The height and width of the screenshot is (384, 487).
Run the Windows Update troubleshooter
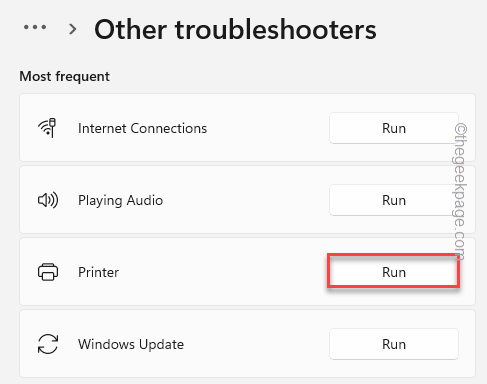point(394,344)
